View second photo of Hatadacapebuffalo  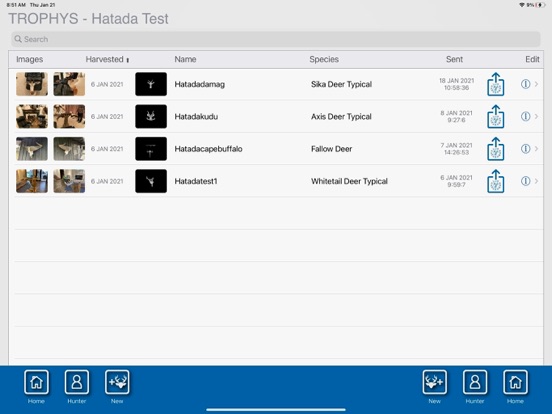click(69, 149)
